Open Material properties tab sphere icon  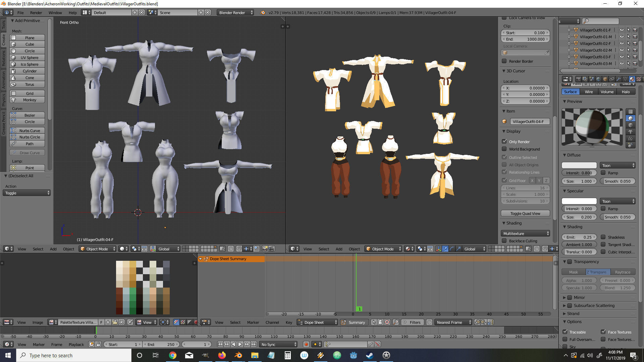click(632, 79)
